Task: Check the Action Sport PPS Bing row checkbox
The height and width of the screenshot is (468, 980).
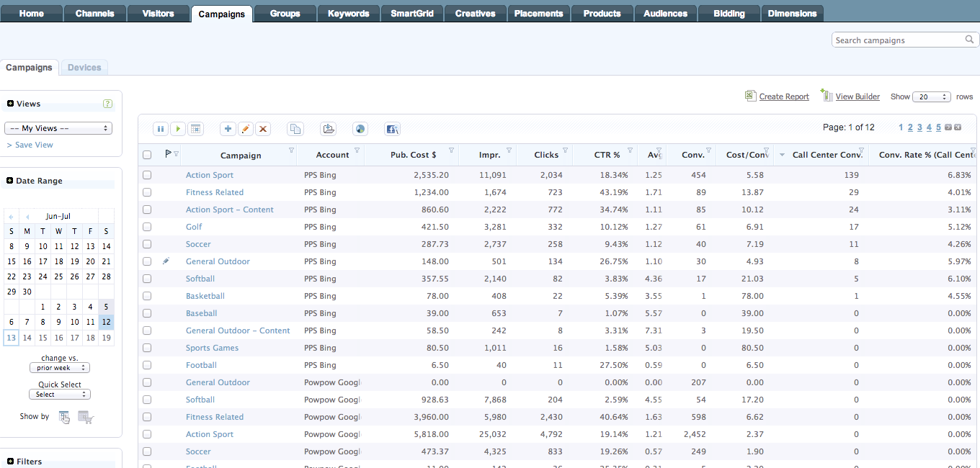Action: [x=147, y=175]
